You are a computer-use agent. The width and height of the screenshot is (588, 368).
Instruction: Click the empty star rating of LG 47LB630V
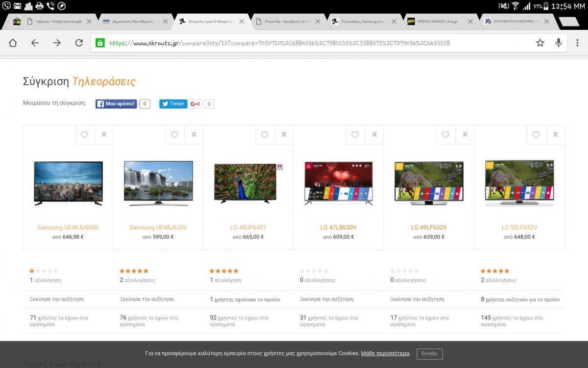pyautogui.click(x=314, y=271)
